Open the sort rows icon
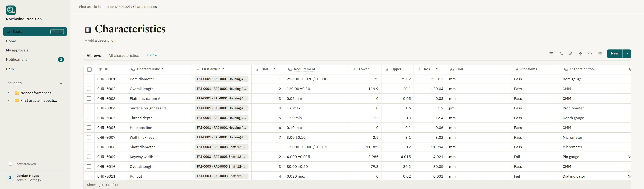This screenshot has height=189, width=644. [561, 54]
